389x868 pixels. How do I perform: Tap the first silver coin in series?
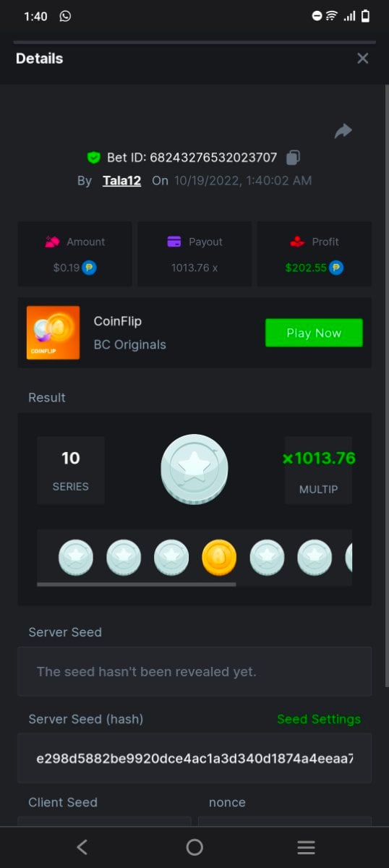coord(76,558)
